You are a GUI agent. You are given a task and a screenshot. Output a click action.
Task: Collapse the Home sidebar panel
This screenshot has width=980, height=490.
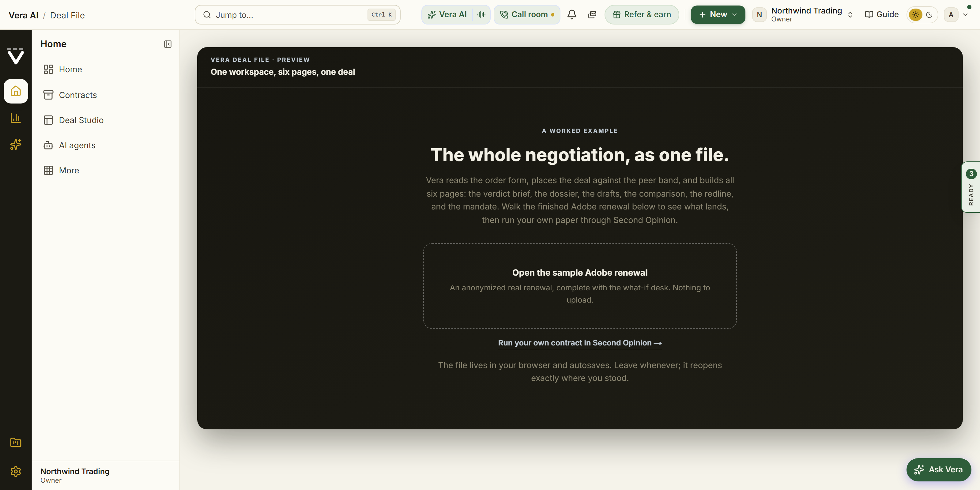(168, 44)
